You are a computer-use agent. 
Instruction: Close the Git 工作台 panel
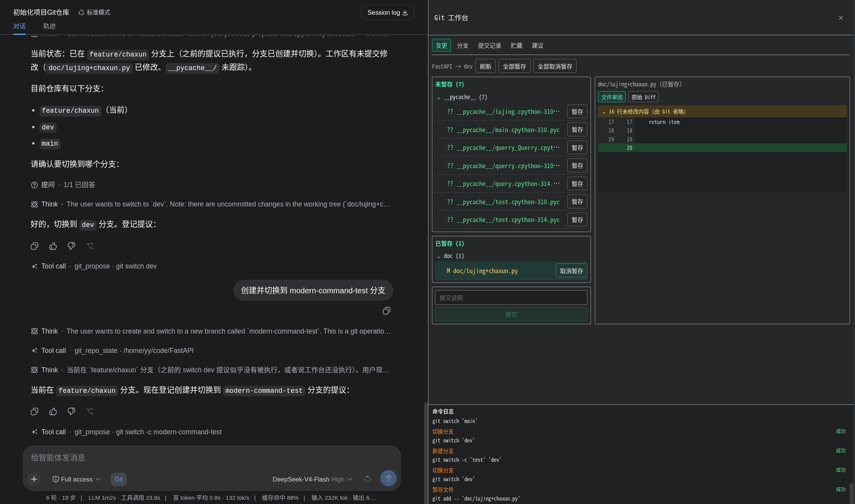[841, 18]
